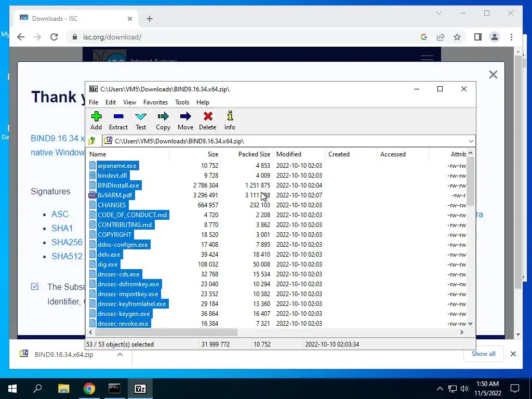Select dig.exe in file list
Image resolution: width=532 pixels, height=399 pixels.
pyautogui.click(x=108, y=264)
